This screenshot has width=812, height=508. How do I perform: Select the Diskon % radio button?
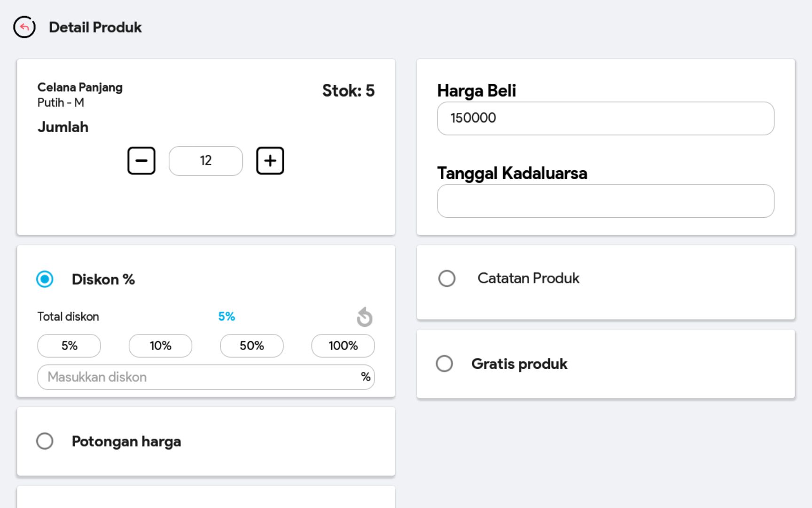click(45, 279)
